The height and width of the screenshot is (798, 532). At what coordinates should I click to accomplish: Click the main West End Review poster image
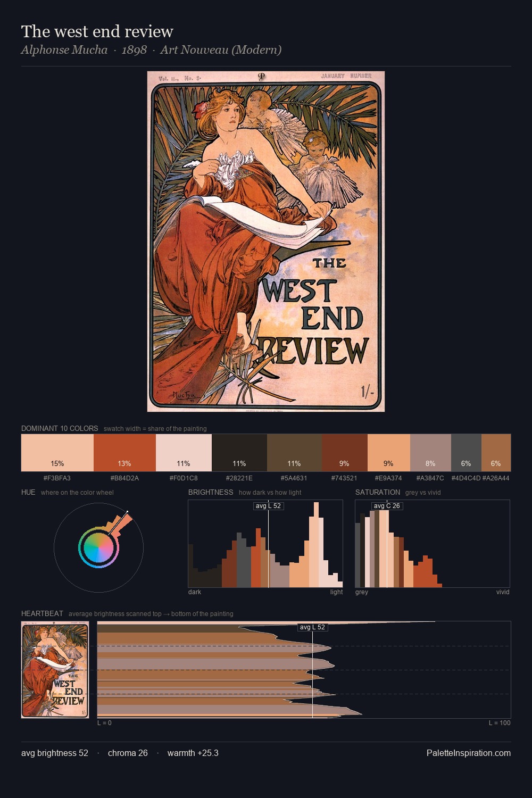pyautogui.click(x=266, y=242)
